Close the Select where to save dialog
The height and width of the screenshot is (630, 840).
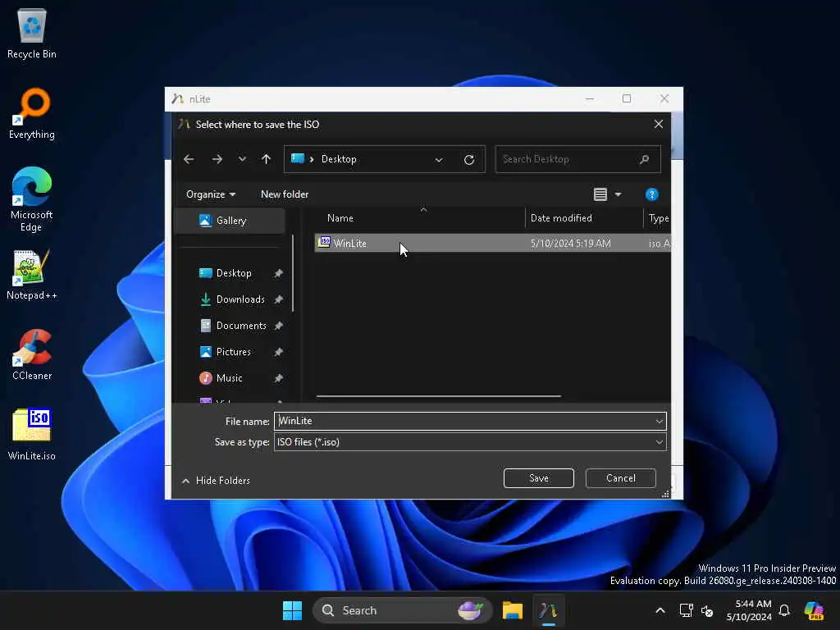(659, 125)
